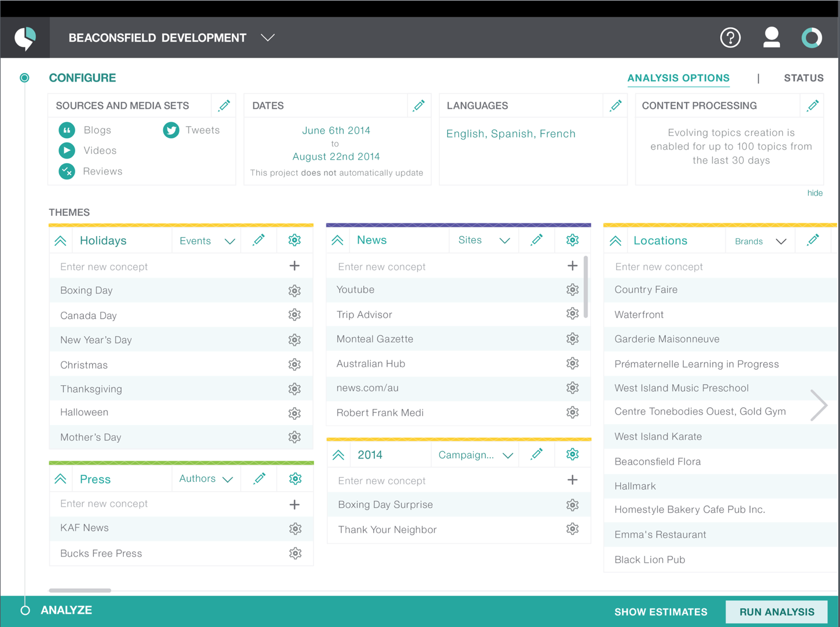Collapse the News theme panel
Screen dimensions: 840x627
pyautogui.click(x=338, y=240)
